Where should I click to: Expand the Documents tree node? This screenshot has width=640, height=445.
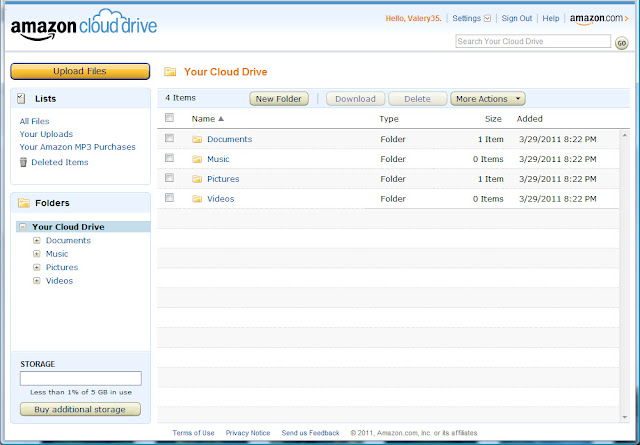coord(37,240)
